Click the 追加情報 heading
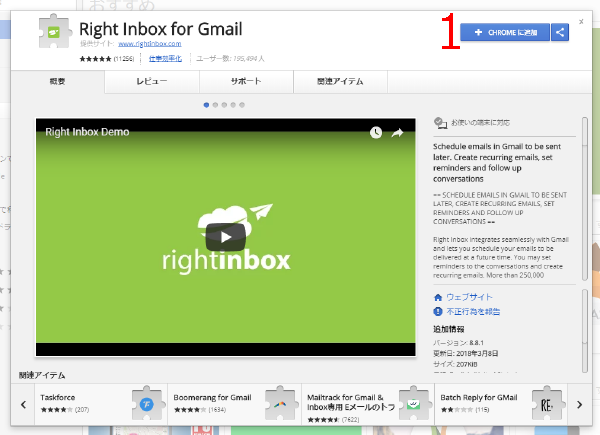600x435 pixels. (449, 329)
